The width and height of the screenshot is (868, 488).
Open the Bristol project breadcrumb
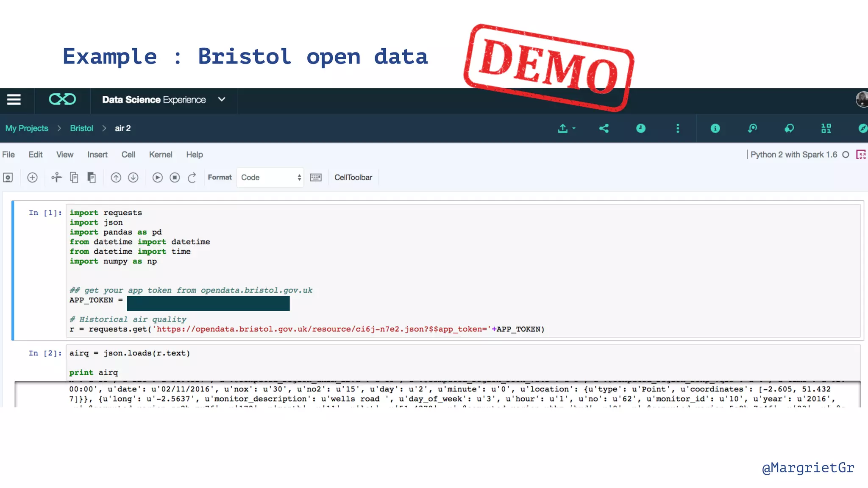(x=81, y=128)
